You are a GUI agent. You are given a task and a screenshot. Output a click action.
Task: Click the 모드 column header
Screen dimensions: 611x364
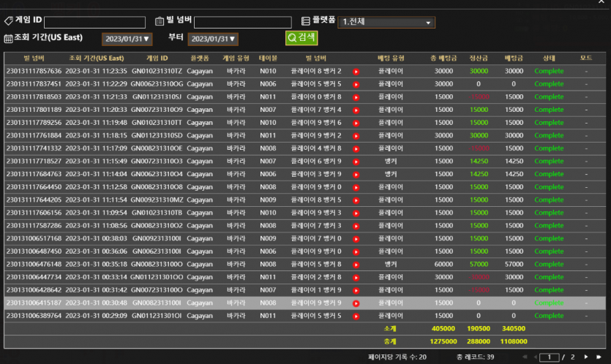point(586,58)
